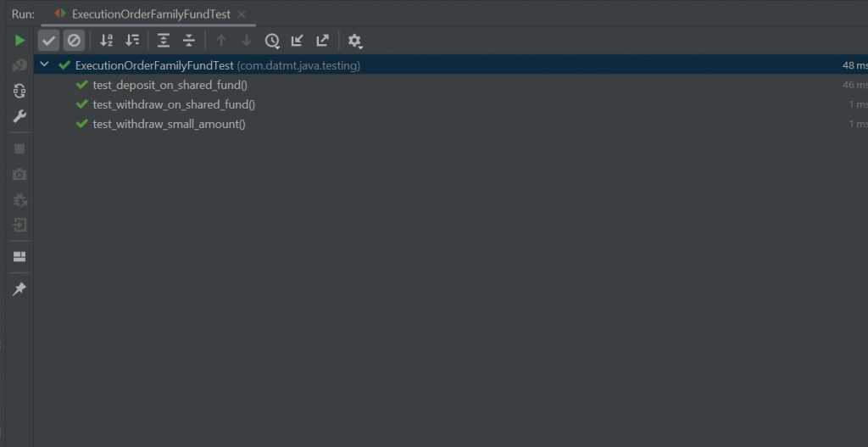
Task: Rerun tests with the green play icon
Action: click(19, 41)
